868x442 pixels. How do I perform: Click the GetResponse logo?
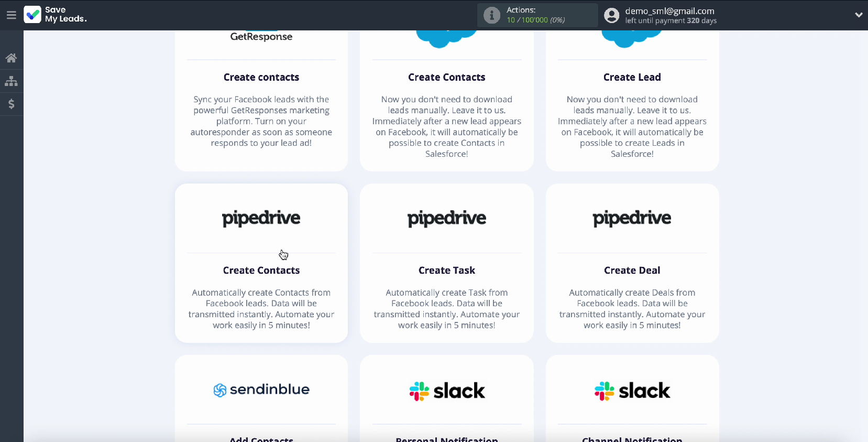pos(261,37)
